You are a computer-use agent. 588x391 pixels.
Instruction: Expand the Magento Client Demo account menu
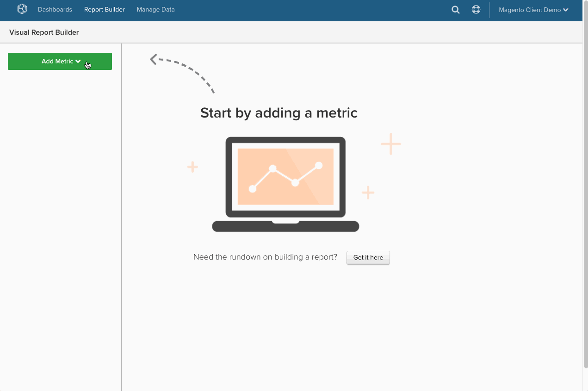click(x=533, y=9)
